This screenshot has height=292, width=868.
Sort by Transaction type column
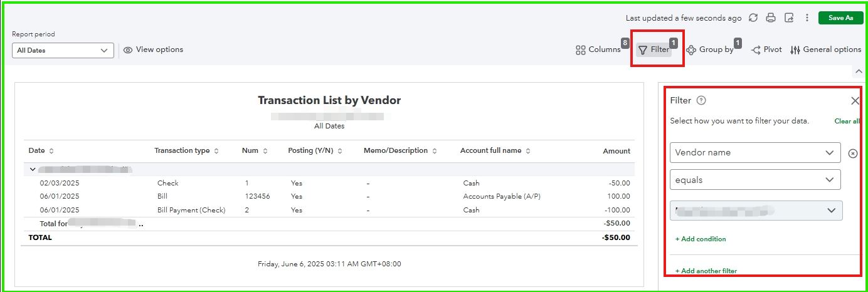point(216,151)
